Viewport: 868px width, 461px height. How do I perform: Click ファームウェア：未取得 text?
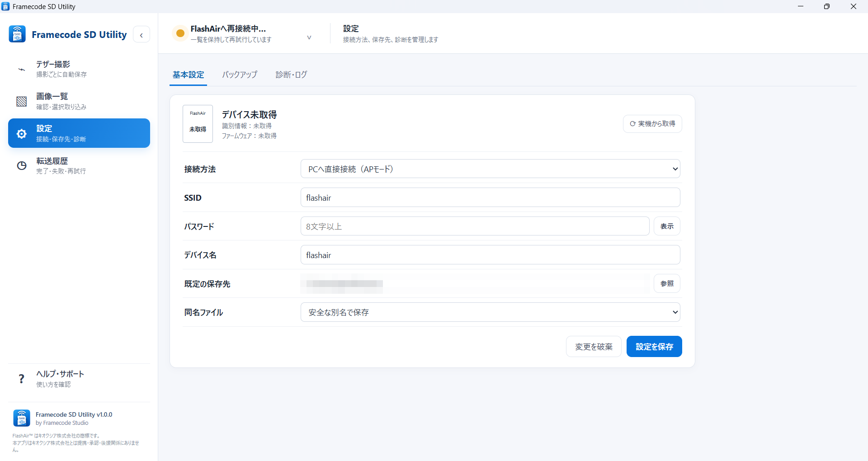(249, 136)
